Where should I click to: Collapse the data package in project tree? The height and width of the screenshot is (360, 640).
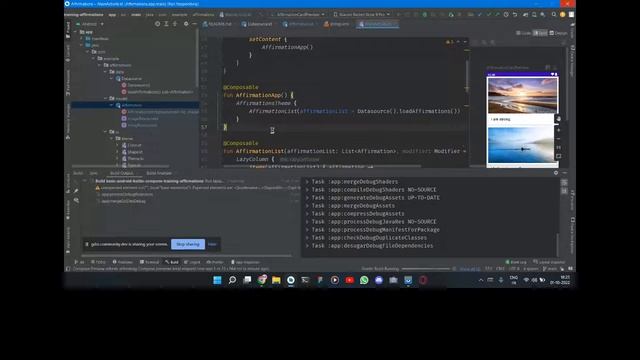point(106,72)
